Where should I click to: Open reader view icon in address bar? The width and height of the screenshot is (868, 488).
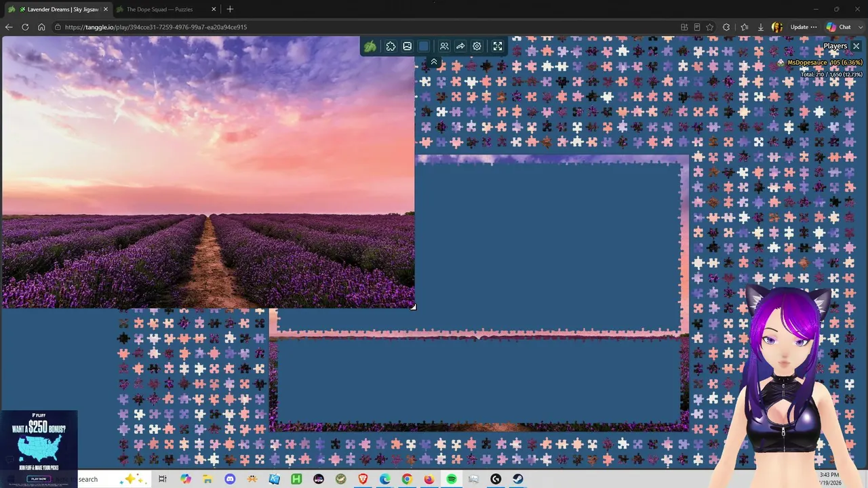tap(697, 27)
